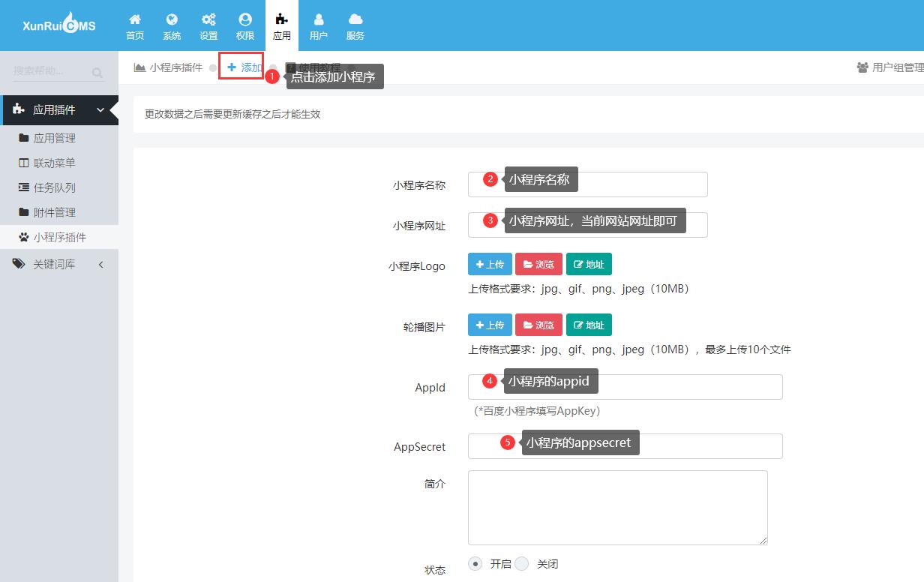Click the chart icon before 小程序插件 breadcrumb
This screenshot has height=582, width=924.
tap(139, 67)
